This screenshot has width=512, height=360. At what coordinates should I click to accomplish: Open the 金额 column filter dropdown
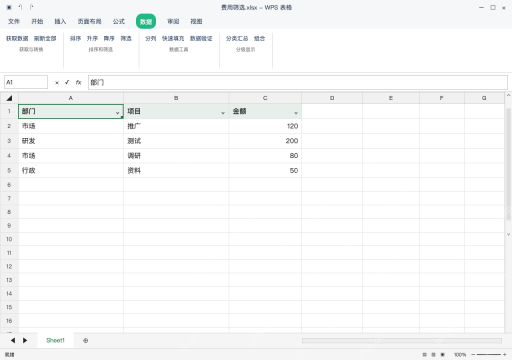pyautogui.click(x=296, y=113)
